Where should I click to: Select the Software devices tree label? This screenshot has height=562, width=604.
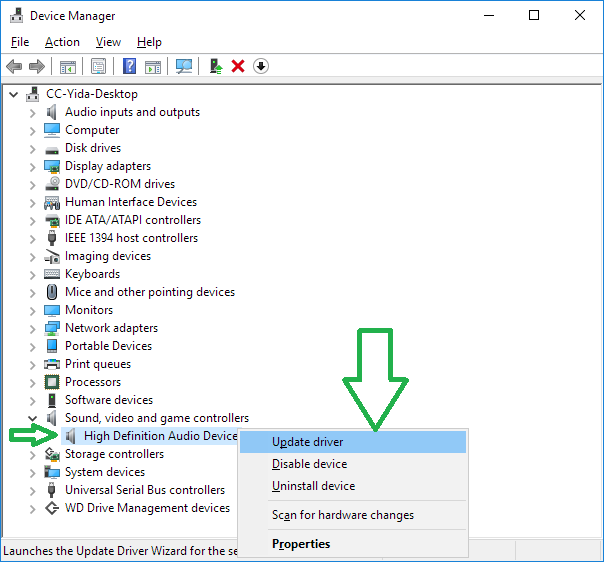click(109, 400)
